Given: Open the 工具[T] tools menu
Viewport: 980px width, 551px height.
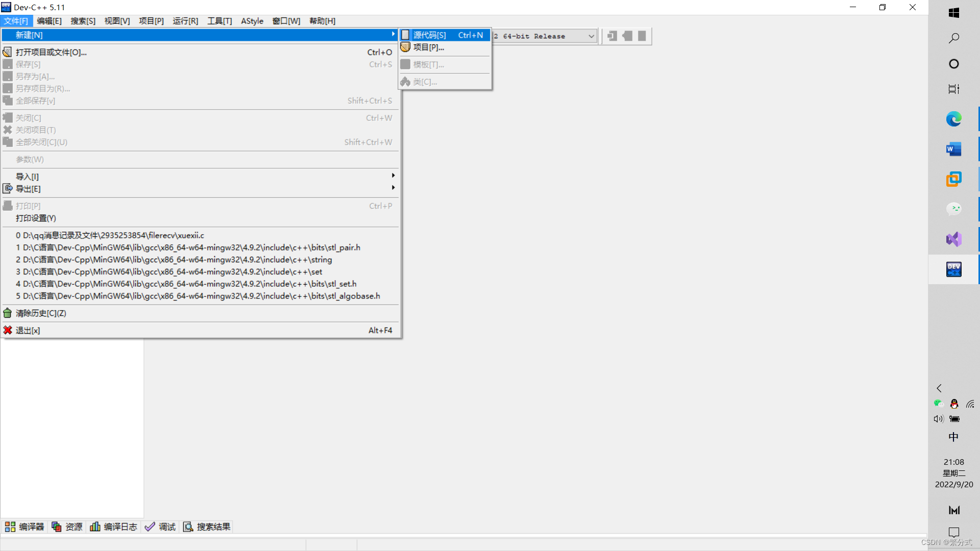Looking at the screenshot, I should pyautogui.click(x=219, y=21).
